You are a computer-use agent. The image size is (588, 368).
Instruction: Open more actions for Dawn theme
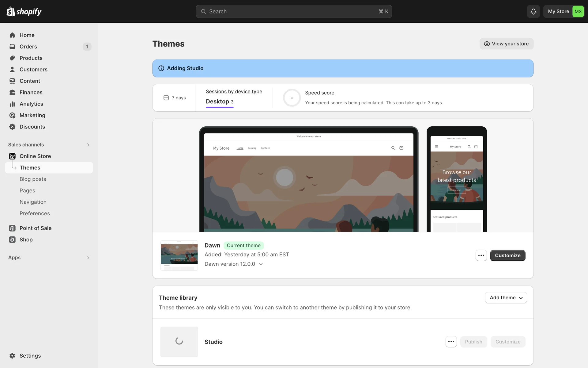click(481, 255)
